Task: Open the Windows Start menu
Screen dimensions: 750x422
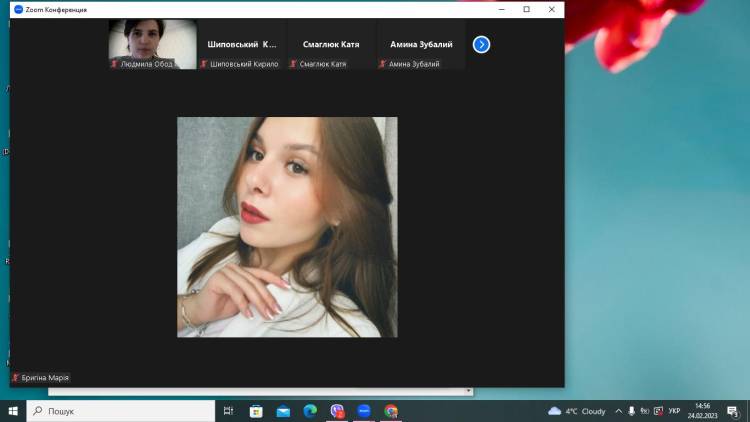Action: pos(13,411)
